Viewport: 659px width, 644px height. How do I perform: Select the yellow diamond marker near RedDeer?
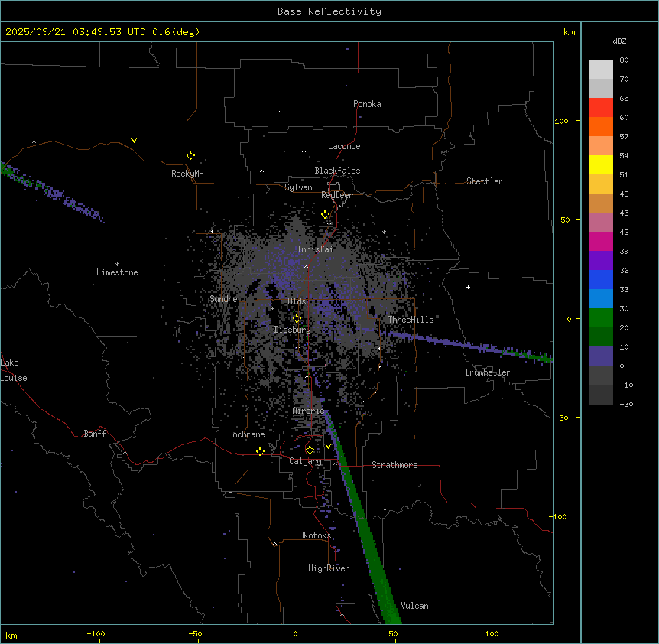(326, 215)
